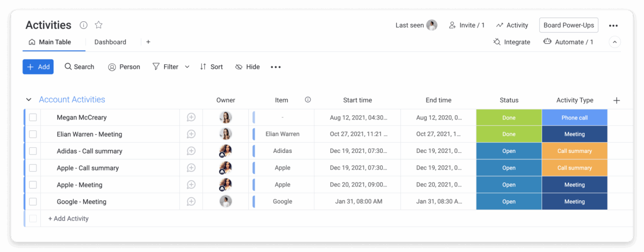Click the Board Power-Ups button
644x252 pixels.
tap(568, 25)
